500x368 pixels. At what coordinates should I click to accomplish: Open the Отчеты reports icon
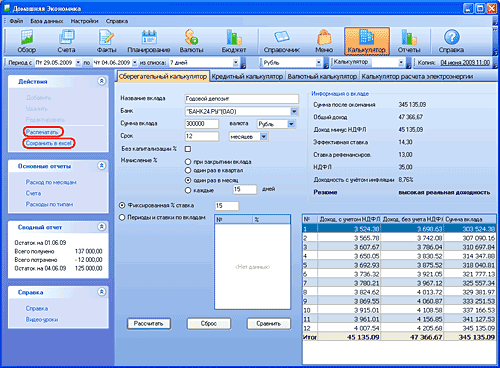coord(409,41)
